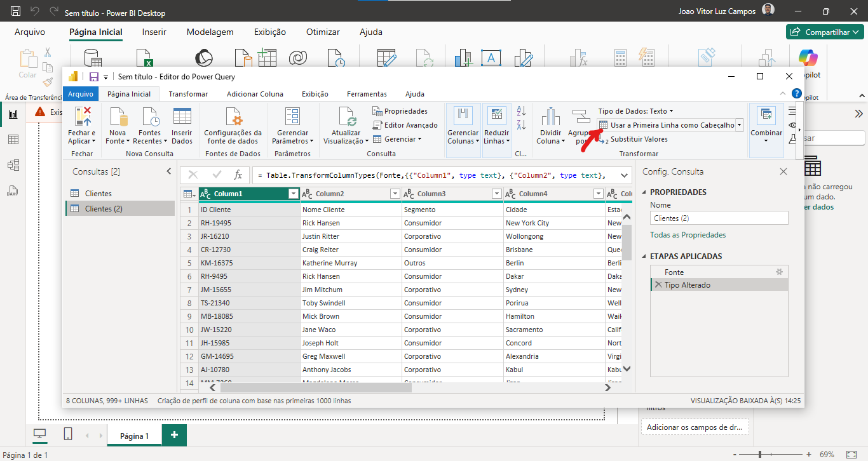The width and height of the screenshot is (868, 461).
Task: Select the Fonte applied step
Action: point(719,272)
